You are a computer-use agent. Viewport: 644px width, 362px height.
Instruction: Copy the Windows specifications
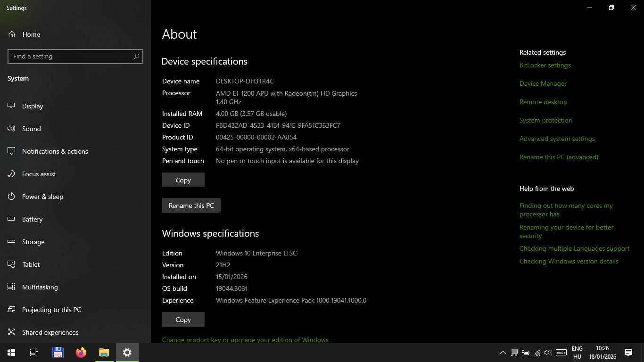tap(183, 320)
